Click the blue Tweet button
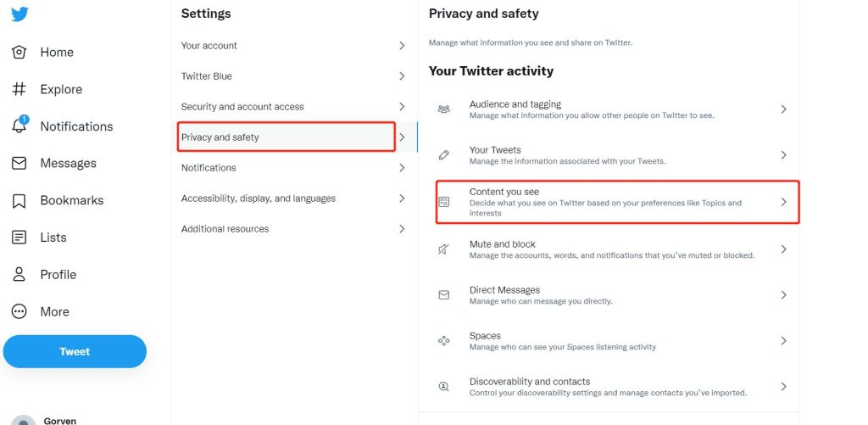868x425 pixels. (x=75, y=351)
